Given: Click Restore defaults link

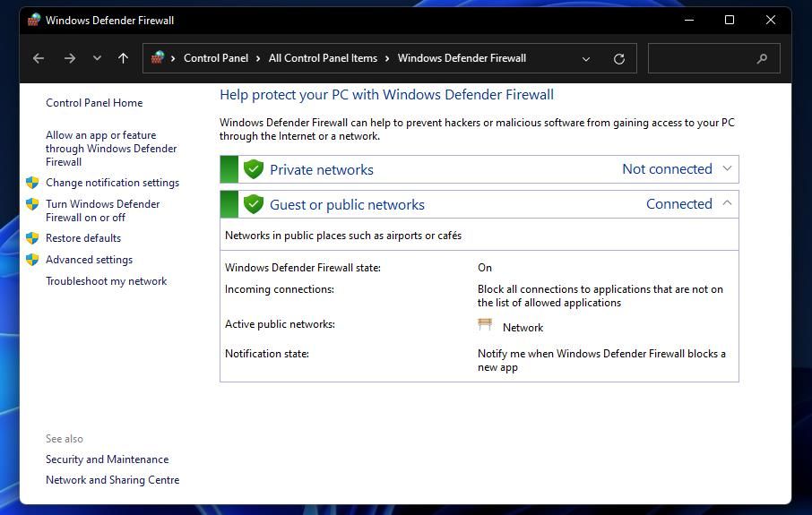Looking at the screenshot, I should click(82, 238).
